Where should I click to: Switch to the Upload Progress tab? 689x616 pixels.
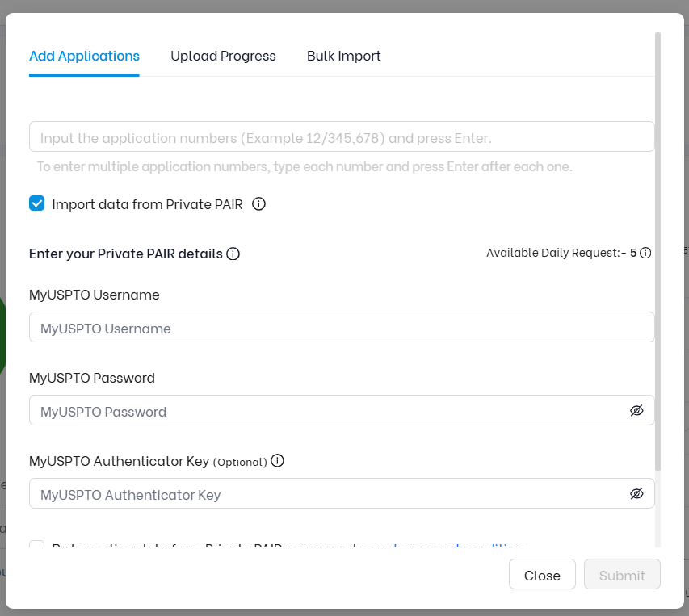point(223,56)
